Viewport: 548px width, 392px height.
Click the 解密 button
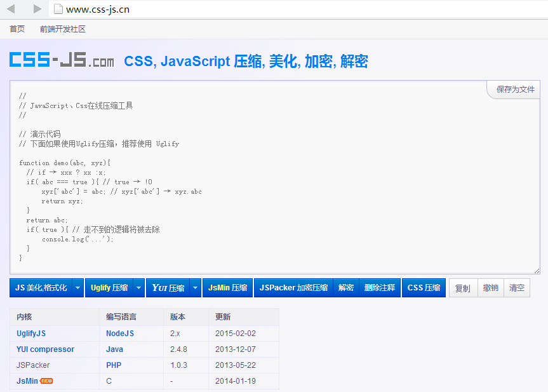click(346, 288)
